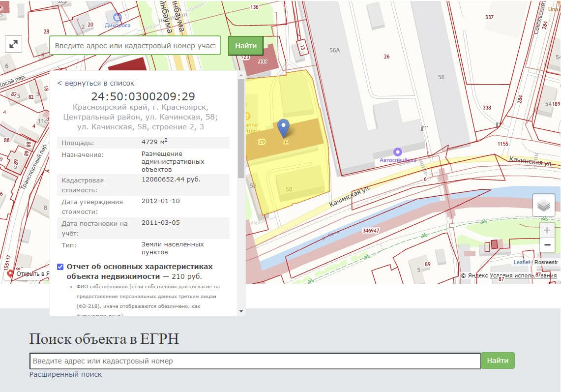Click the area value 4729 м2
The width and height of the screenshot is (561, 392).
154,142
